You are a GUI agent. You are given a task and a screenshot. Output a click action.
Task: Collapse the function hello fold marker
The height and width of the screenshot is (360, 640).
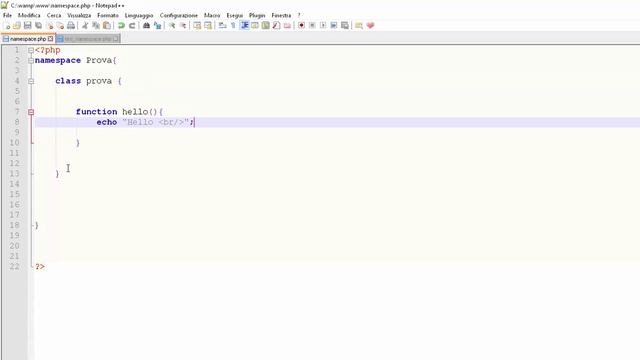click(x=31, y=112)
